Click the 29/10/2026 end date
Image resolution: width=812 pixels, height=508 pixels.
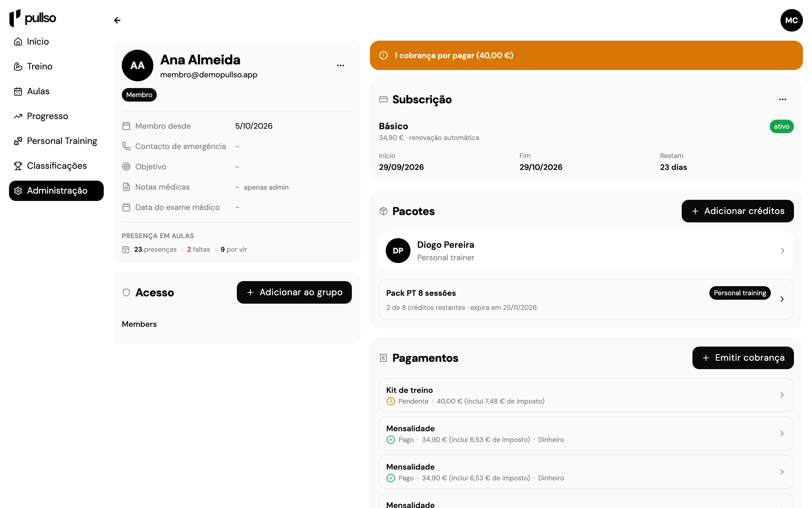[x=541, y=167]
